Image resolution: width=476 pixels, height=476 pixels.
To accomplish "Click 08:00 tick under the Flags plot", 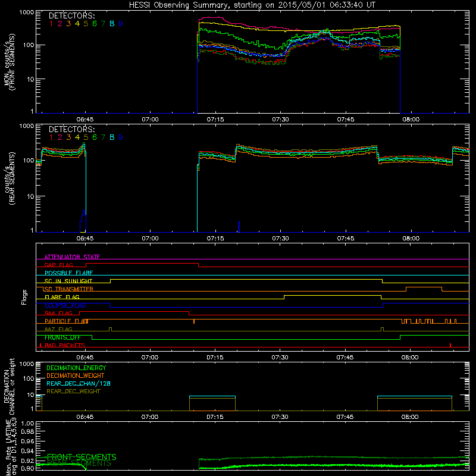I will tap(410, 358).
